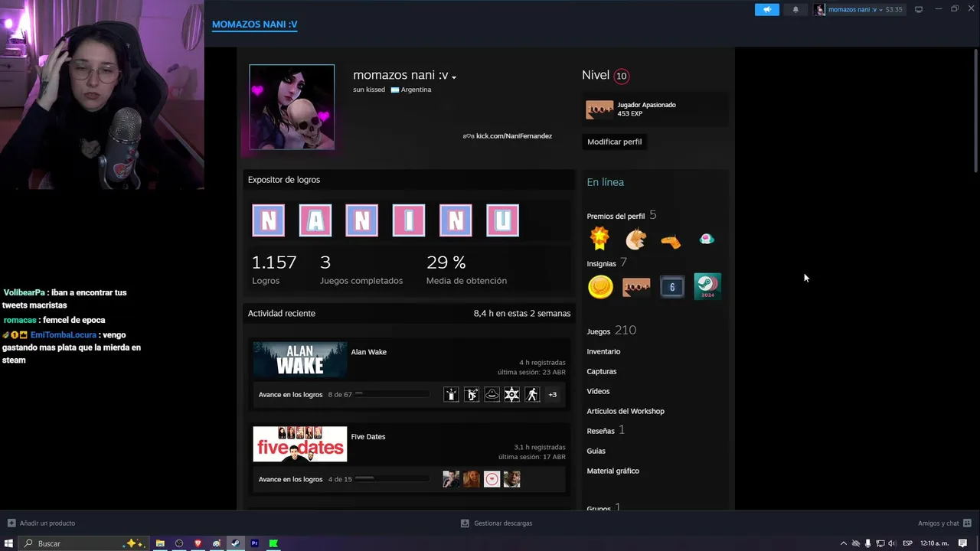Open Insignias 7 section
This screenshot has width=980, height=551.
[607, 262]
